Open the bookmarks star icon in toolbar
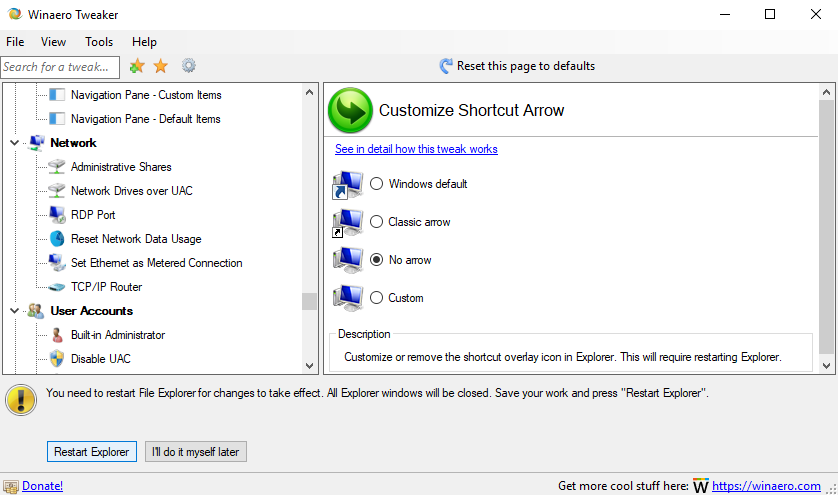Screen dimensions: 838x495 pyautogui.click(x=160, y=66)
